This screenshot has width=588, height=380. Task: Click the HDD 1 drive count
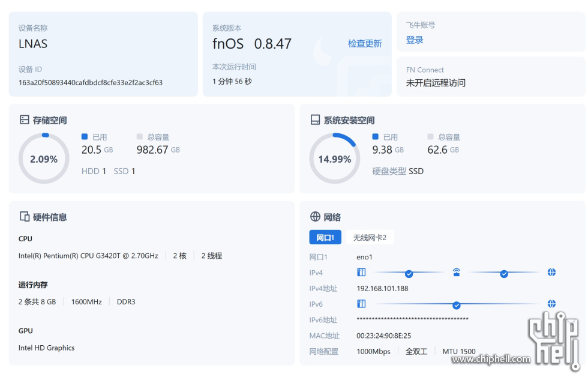point(94,171)
